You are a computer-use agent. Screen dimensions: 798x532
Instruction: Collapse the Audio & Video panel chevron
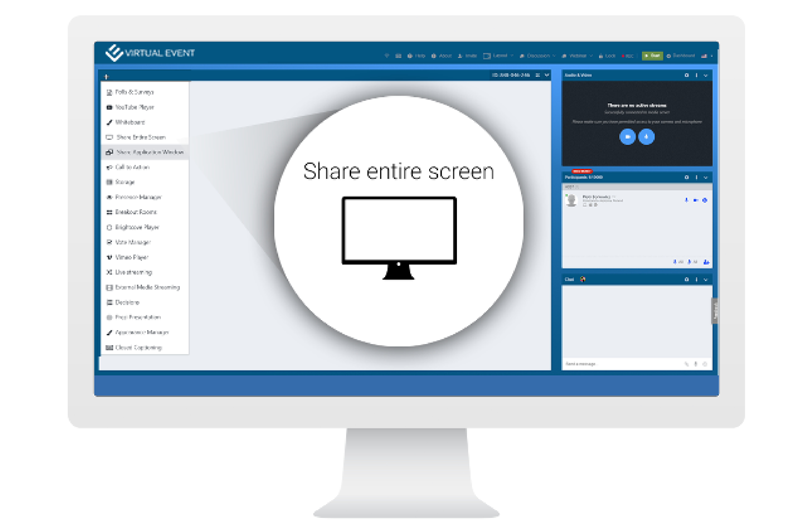[x=705, y=75]
